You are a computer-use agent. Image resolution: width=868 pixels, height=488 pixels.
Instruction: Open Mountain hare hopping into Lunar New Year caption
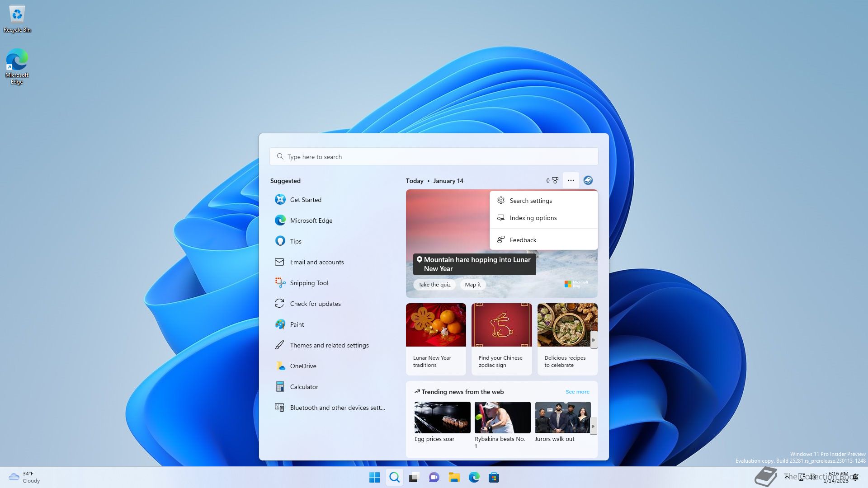point(474,264)
